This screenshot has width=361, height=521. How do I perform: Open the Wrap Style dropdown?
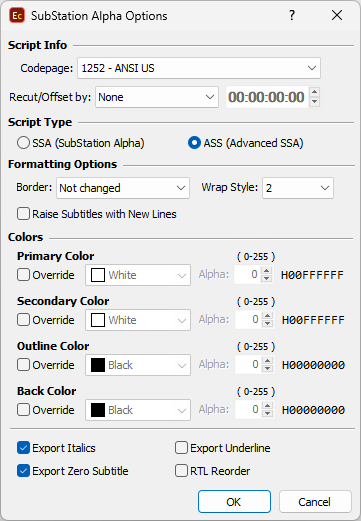pos(298,188)
